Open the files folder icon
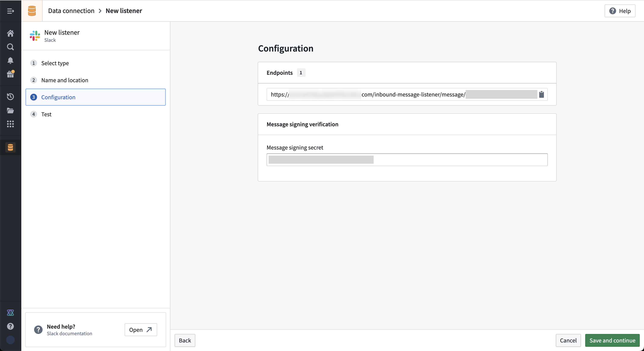Image resolution: width=644 pixels, height=351 pixels. 10,111
